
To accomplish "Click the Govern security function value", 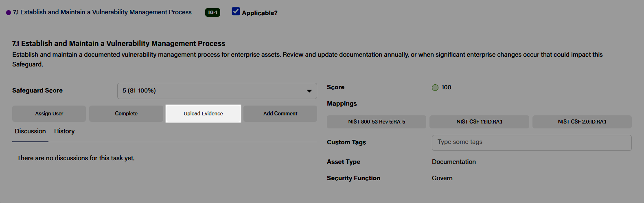I will tap(442, 178).
